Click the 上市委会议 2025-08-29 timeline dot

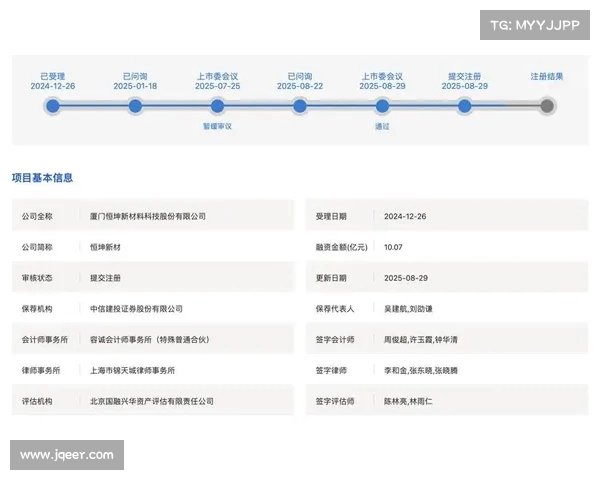(382, 106)
